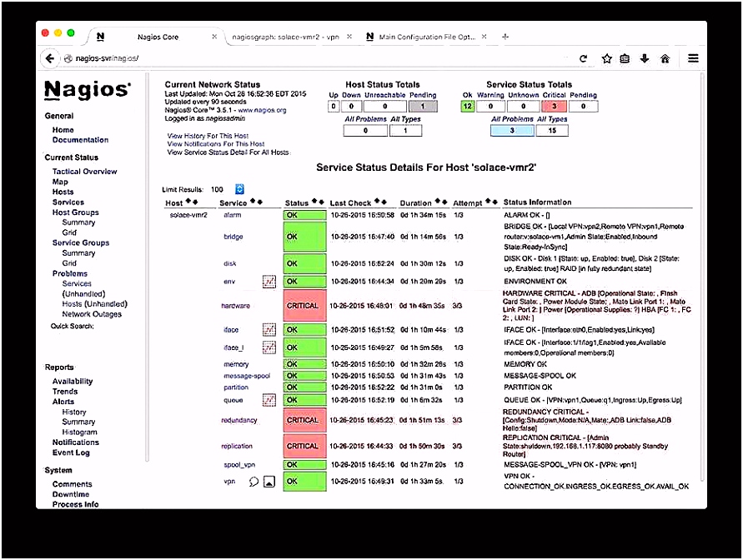Viewport: 743px width, 560px height.
Task: Open a new tab with plus icon
Action: pyautogui.click(x=505, y=37)
